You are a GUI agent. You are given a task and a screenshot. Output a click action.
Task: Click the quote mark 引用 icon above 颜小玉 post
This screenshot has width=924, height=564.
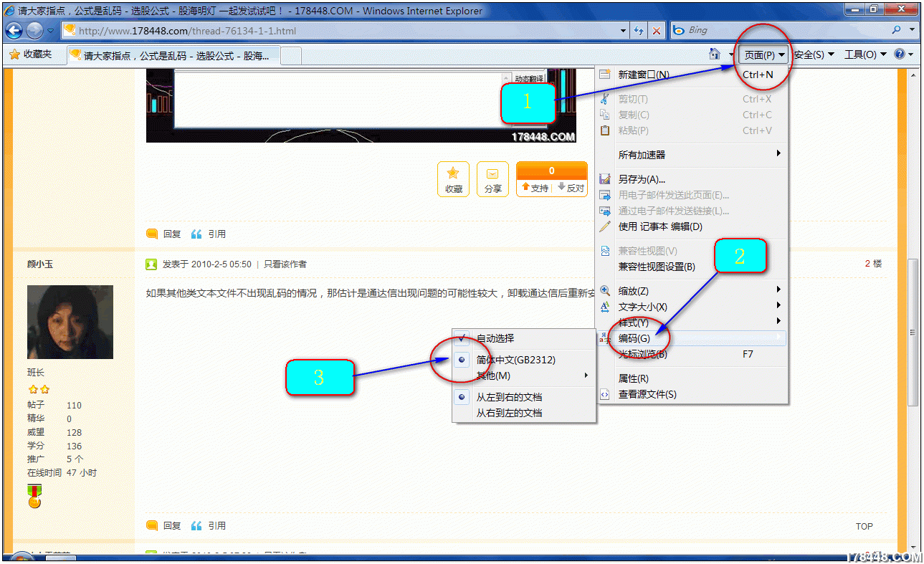[x=196, y=234]
